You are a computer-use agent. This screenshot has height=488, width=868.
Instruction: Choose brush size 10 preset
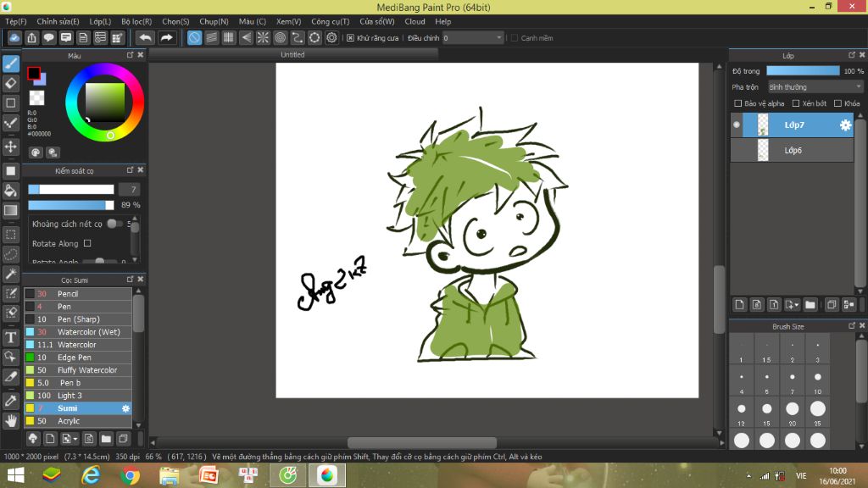[x=818, y=380]
